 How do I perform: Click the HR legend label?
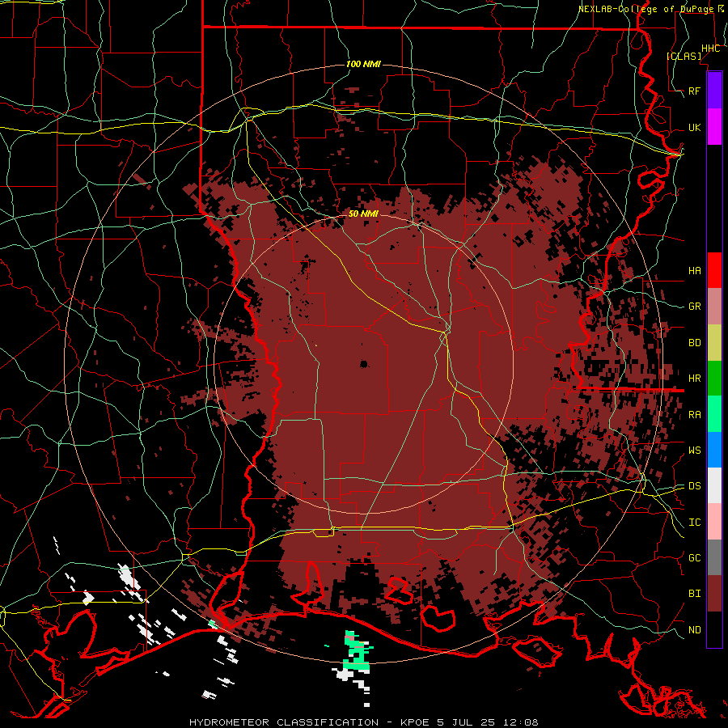(x=695, y=379)
